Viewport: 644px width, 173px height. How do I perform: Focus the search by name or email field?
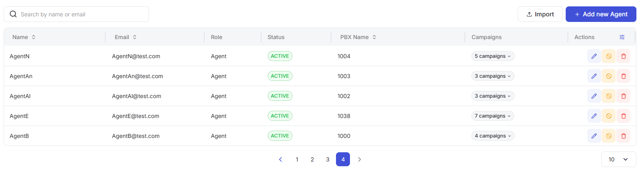point(76,14)
